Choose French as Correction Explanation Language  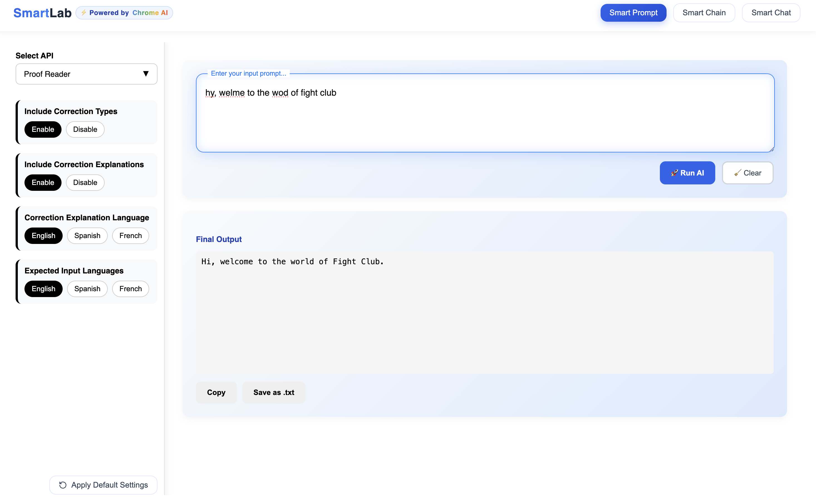[x=130, y=236]
